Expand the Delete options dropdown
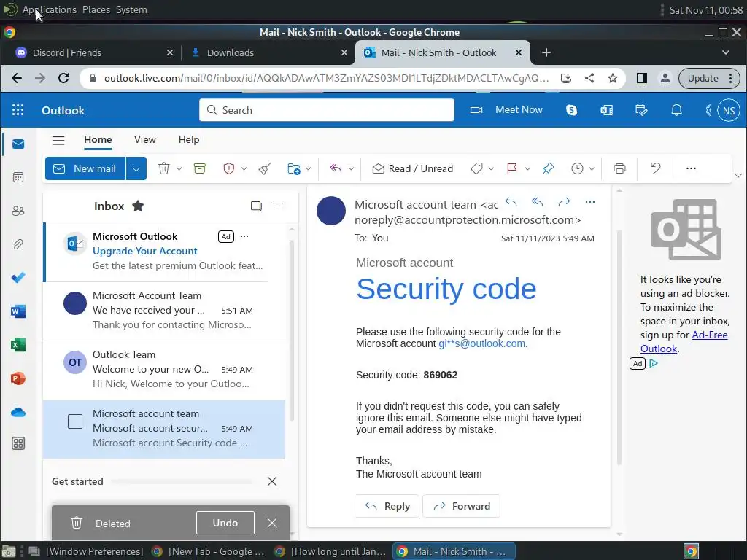747x560 pixels. pyautogui.click(x=179, y=168)
